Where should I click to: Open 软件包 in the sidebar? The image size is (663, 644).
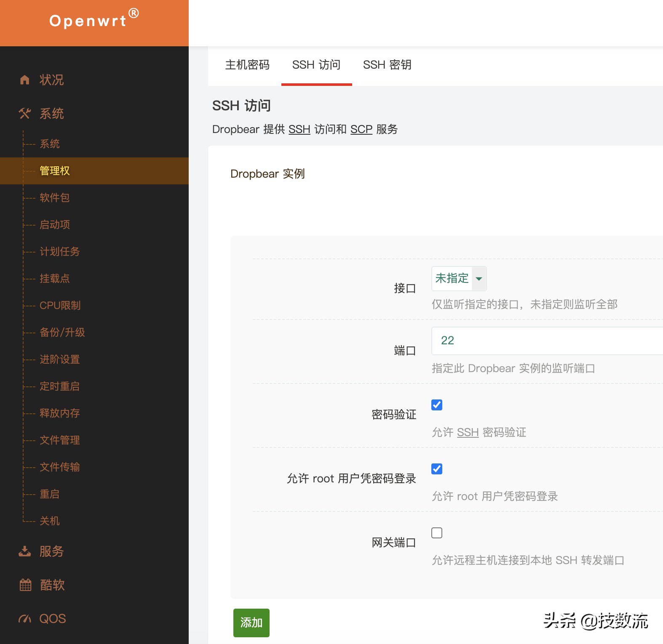tap(55, 198)
